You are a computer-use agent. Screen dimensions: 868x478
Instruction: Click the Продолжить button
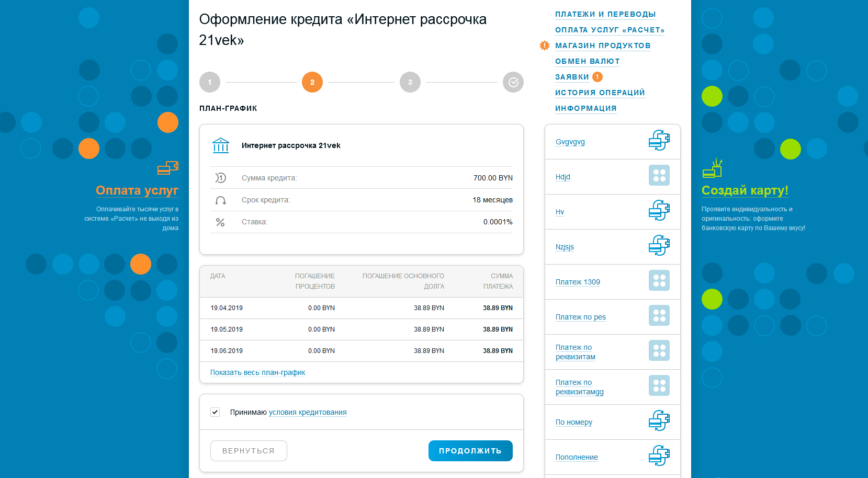[470, 451]
